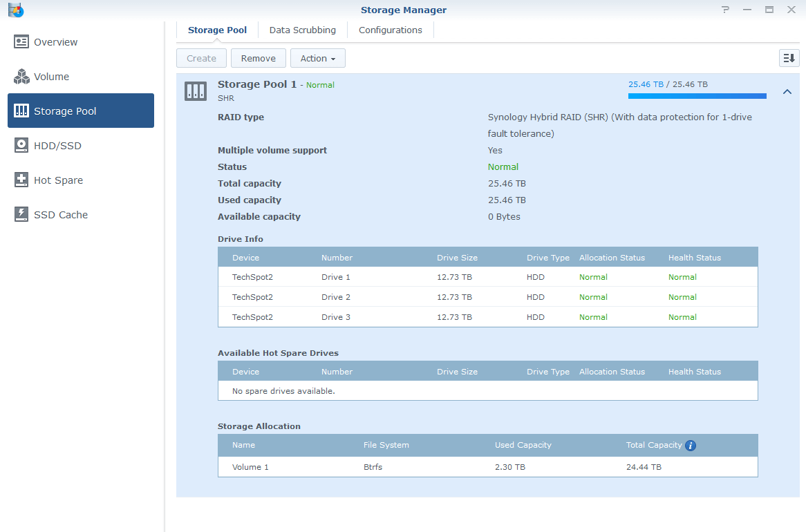Image resolution: width=806 pixels, height=532 pixels.
Task: Open the Configurations tab
Action: point(390,30)
